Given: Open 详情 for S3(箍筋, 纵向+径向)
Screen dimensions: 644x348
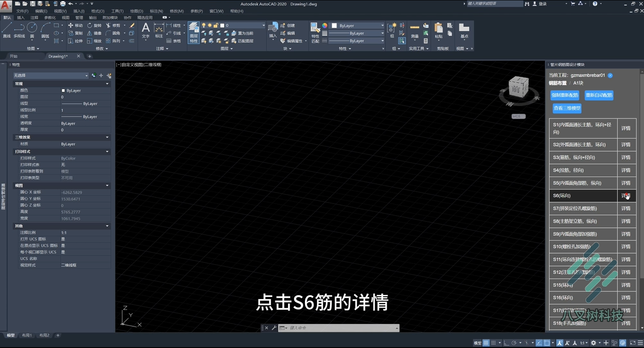Looking at the screenshot, I should click(626, 158).
